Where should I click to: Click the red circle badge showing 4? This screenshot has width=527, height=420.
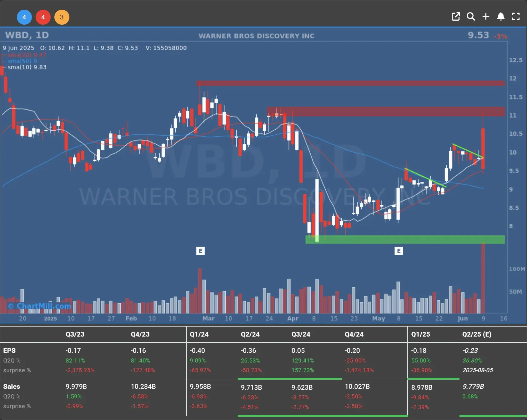click(43, 17)
